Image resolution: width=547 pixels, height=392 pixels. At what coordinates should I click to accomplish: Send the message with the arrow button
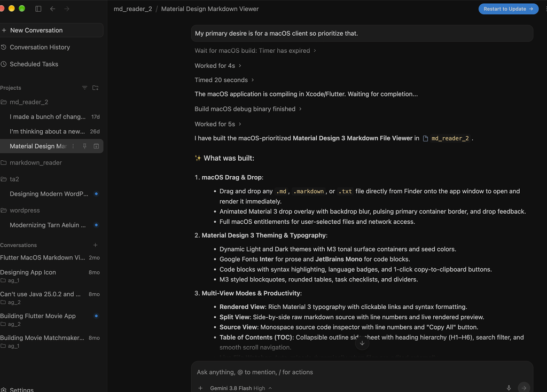click(x=523, y=388)
